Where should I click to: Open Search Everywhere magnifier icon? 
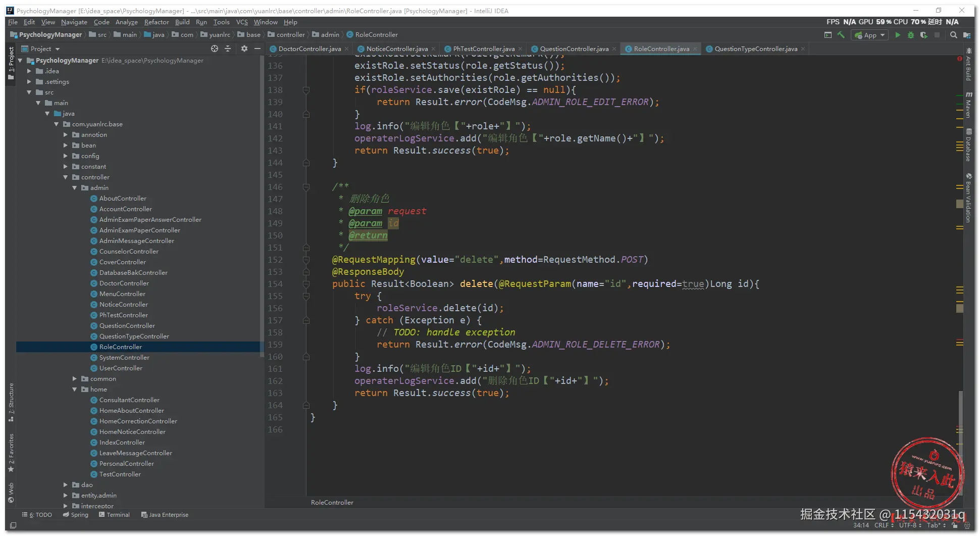pyautogui.click(x=953, y=35)
